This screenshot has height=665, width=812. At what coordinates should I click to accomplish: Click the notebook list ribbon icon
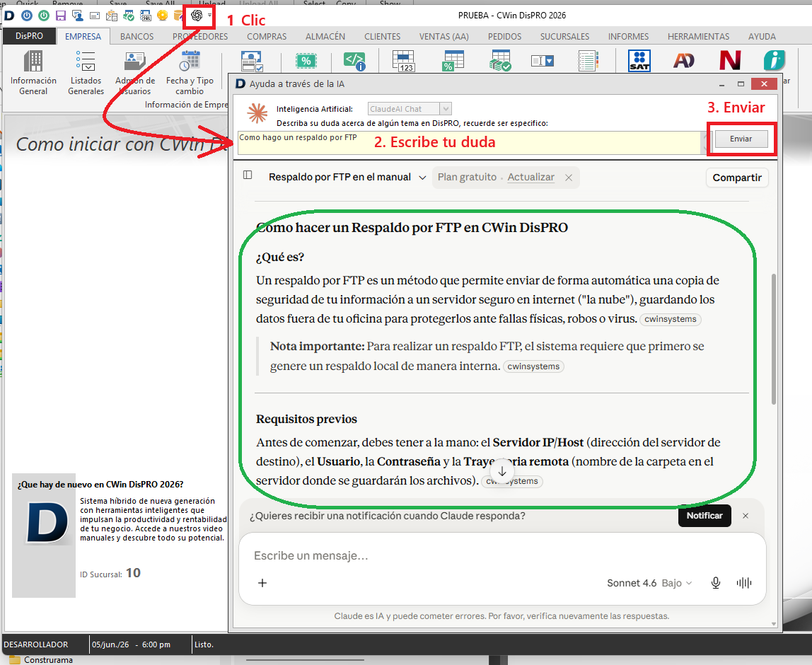click(588, 61)
